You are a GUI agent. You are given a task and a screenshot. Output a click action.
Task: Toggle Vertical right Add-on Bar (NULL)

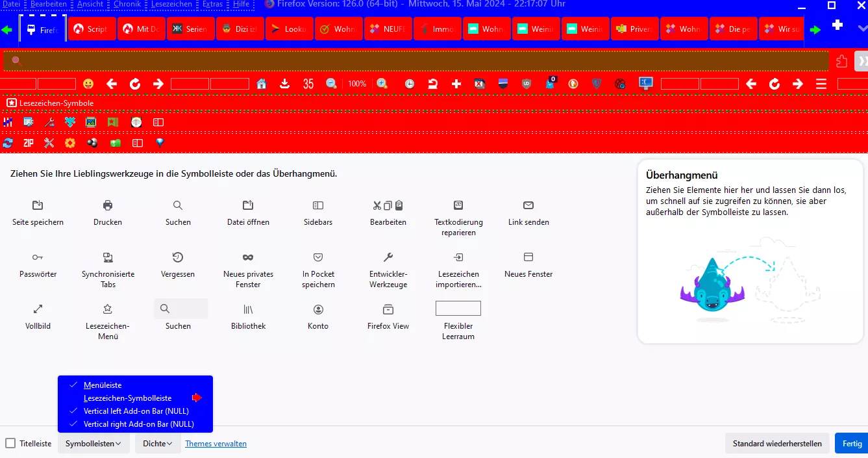138,424
